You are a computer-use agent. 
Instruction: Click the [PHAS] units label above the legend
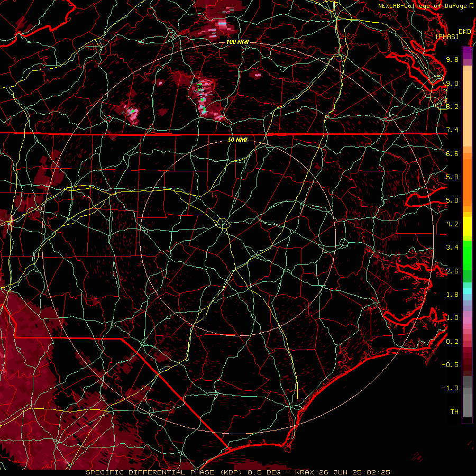[x=447, y=36]
